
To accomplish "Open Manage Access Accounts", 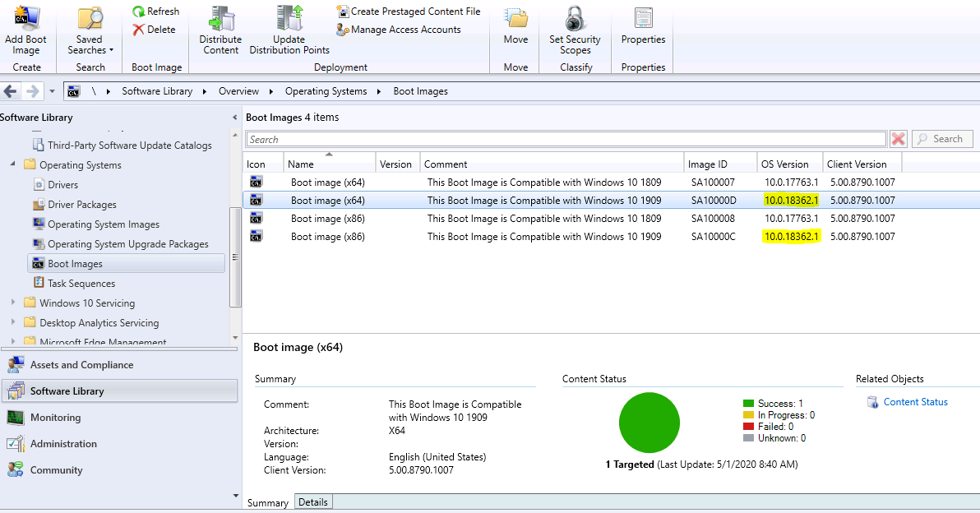I will 398,30.
